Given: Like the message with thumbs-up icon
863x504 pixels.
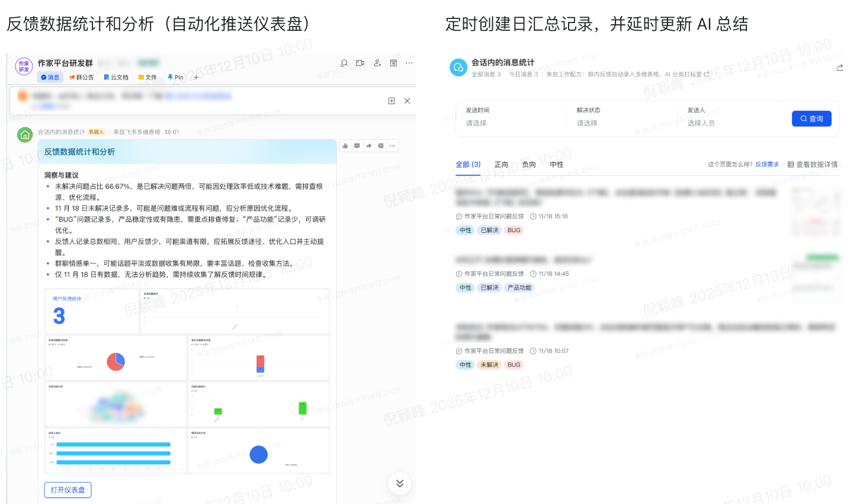Looking at the screenshot, I should (x=345, y=146).
